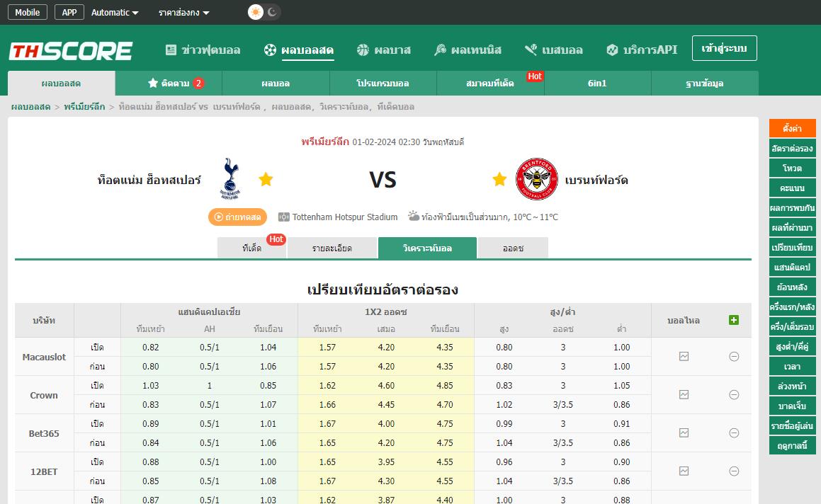Open ผลบอลสด live score menu
The width and height of the screenshot is (821, 504).
pos(299,50)
